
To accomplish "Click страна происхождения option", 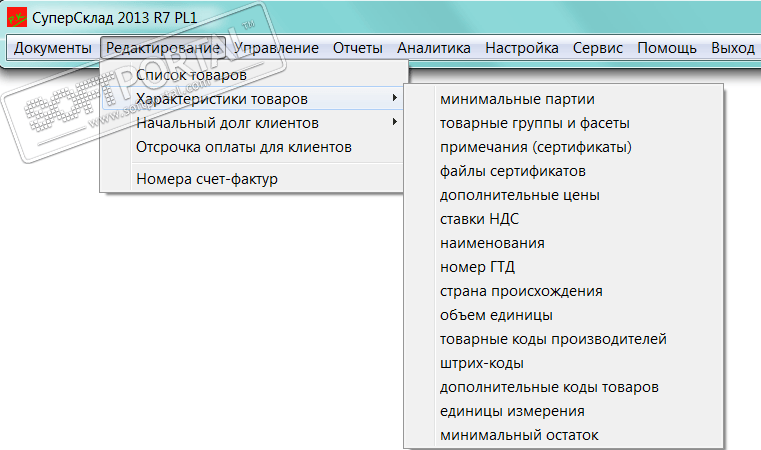I will (521, 291).
